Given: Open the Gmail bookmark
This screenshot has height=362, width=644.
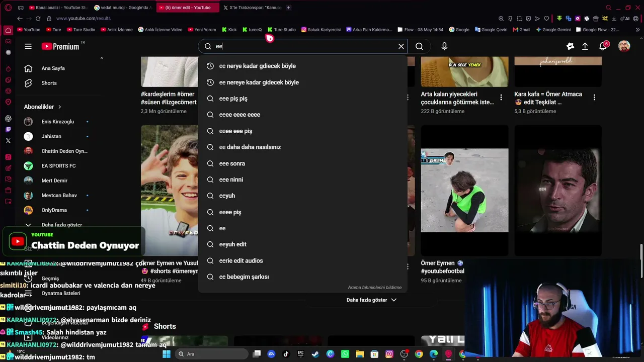Looking at the screenshot, I should click(x=521, y=30).
